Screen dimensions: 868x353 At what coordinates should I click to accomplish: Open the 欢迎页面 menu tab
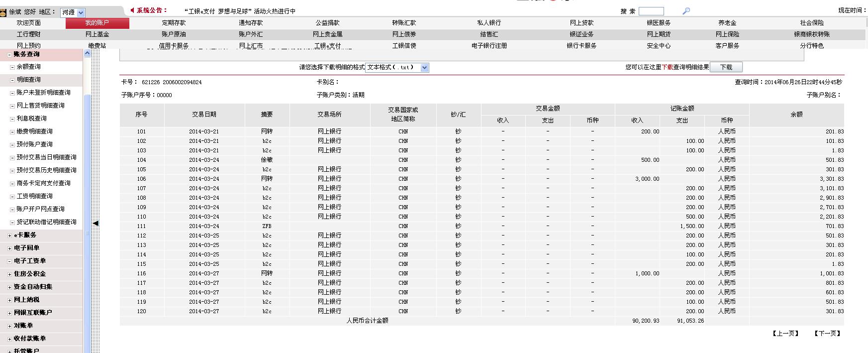[29, 23]
